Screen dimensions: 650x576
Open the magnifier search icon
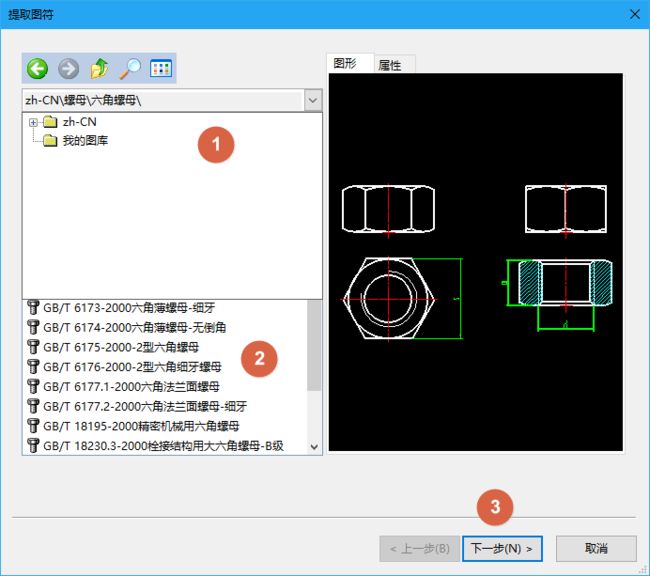click(x=130, y=68)
